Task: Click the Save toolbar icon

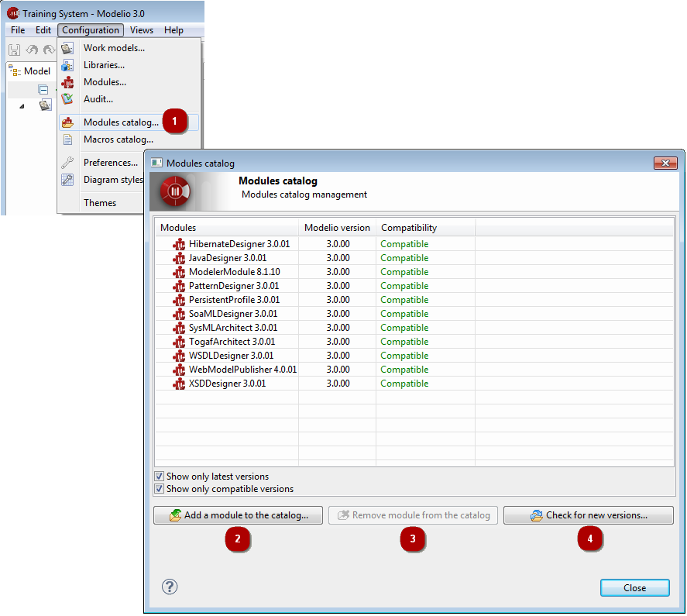Action: 15,50
